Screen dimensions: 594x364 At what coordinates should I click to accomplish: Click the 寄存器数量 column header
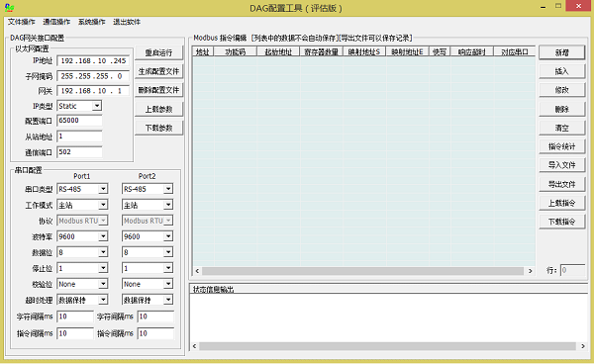coord(321,51)
